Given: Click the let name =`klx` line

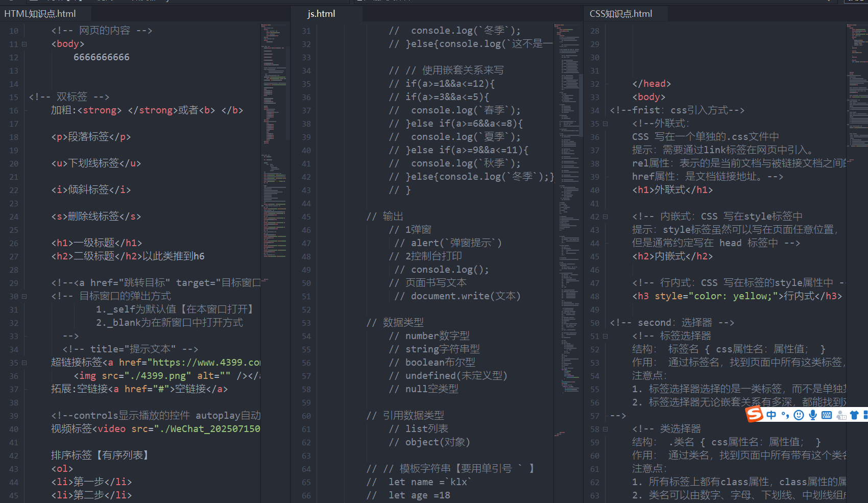Looking at the screenshot, I should (x=419, y=482).
